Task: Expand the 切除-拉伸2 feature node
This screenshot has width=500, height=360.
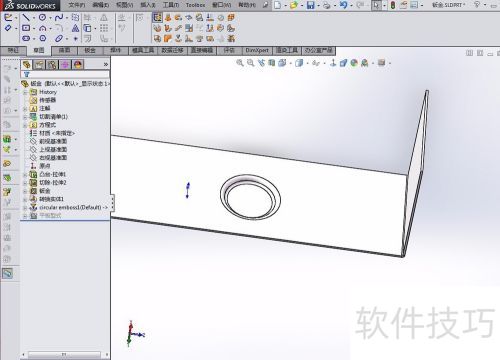Action: [25, 183]
